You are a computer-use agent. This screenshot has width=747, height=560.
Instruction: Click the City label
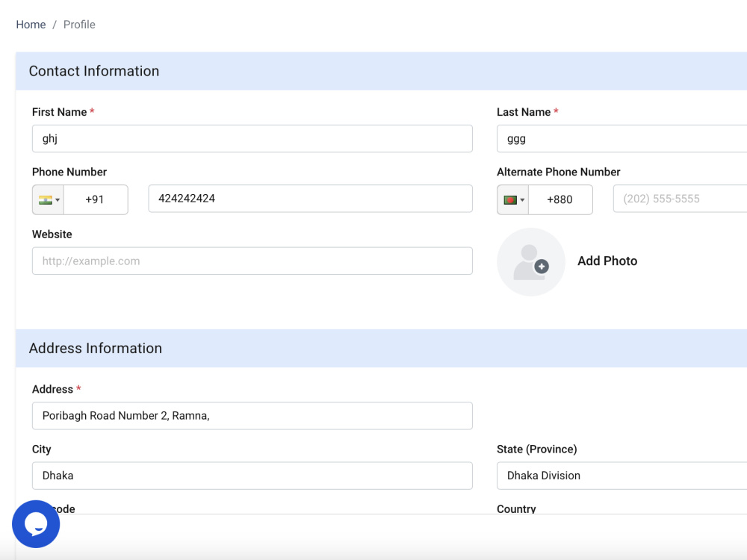coord(41,449)
